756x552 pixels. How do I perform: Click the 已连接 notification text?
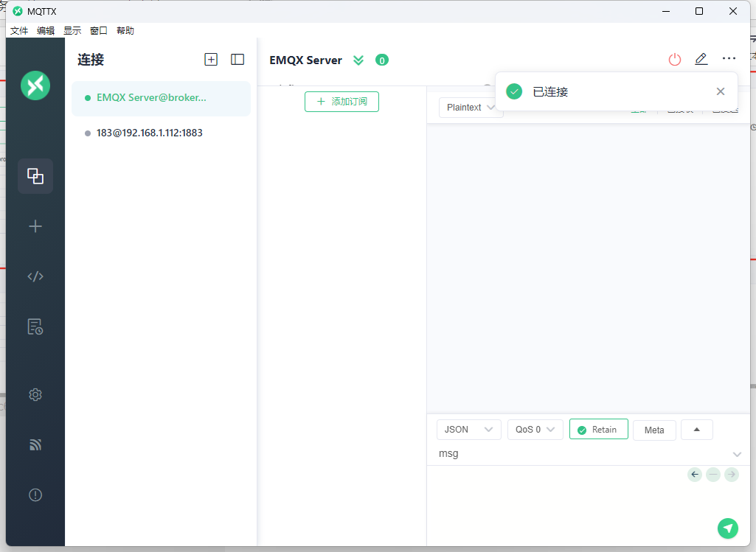point(550,91)
